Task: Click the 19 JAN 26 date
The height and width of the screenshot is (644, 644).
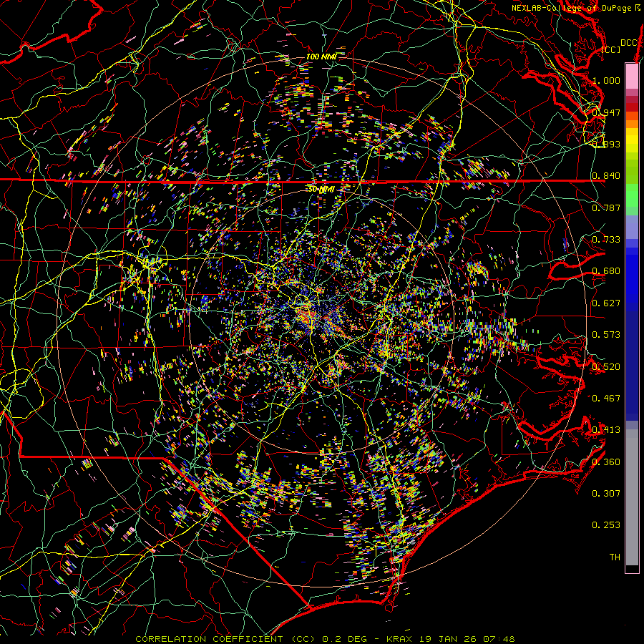Action: pos(447,639)
